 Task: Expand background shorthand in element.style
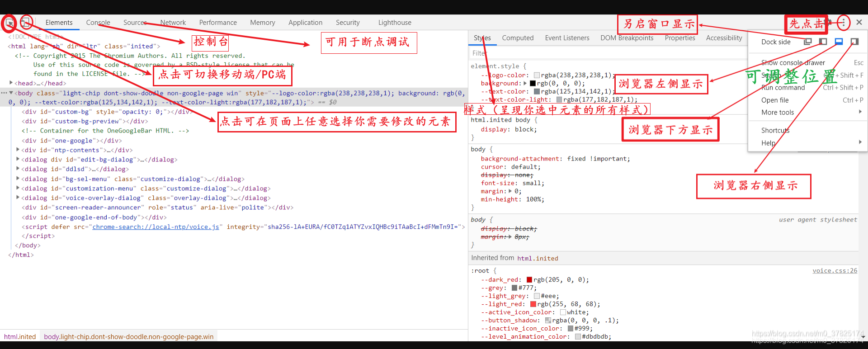(525, 84)
